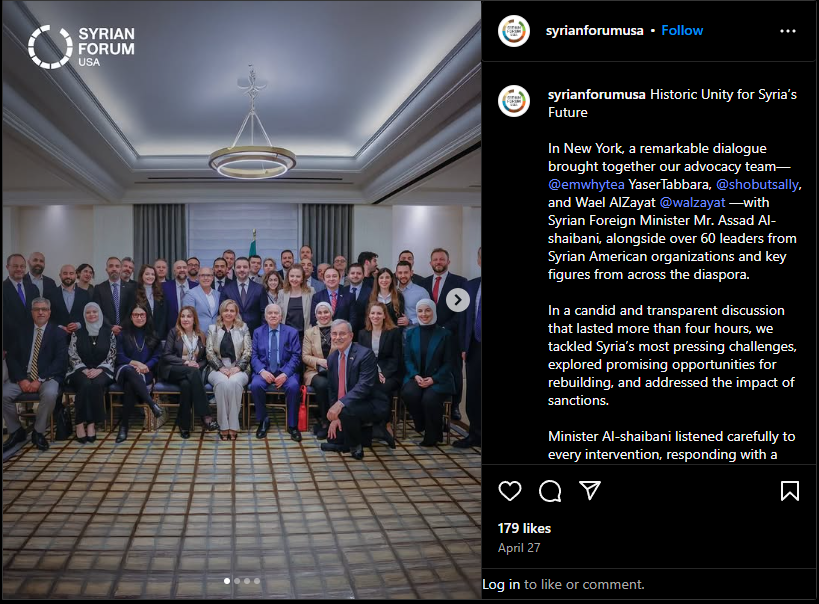819x604 pixels.
Task: Open @walzayat mention link
Action: coord(692,202)
